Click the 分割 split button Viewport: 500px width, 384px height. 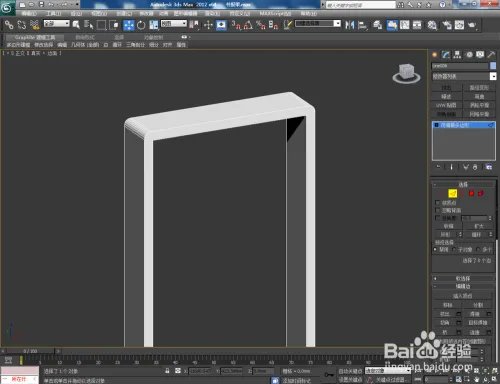point(478,305)
